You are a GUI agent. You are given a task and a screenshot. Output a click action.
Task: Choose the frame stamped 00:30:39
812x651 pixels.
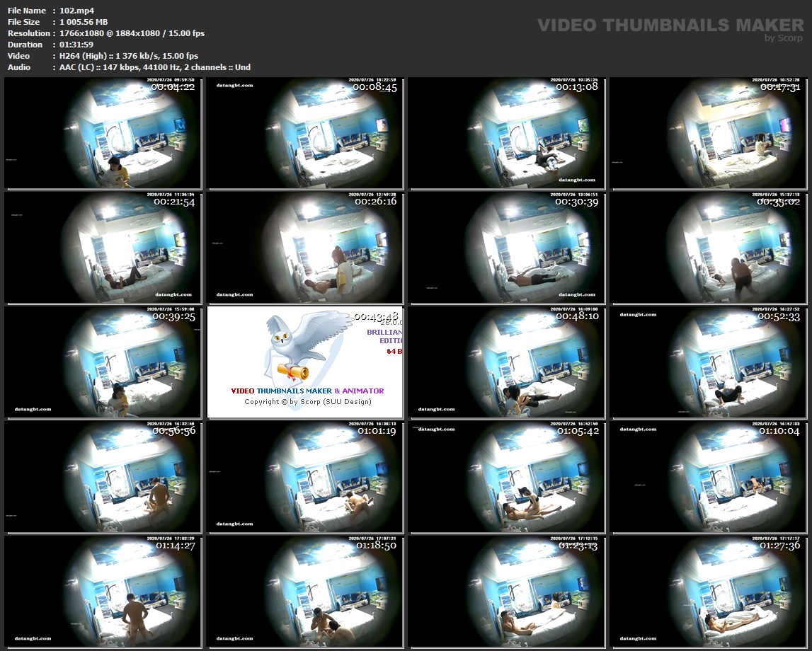[x=506, y=248]
